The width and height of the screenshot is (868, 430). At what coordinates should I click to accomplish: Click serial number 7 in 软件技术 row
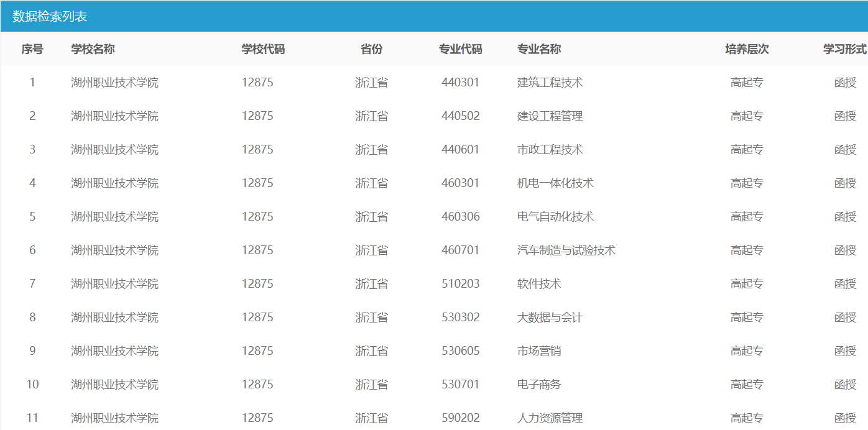coord(32,284)
